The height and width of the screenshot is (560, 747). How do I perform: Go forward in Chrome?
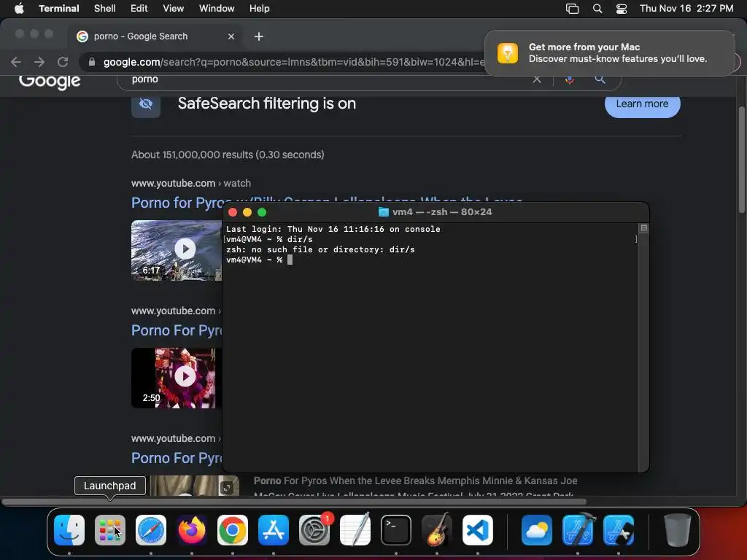tap(39, 62)
